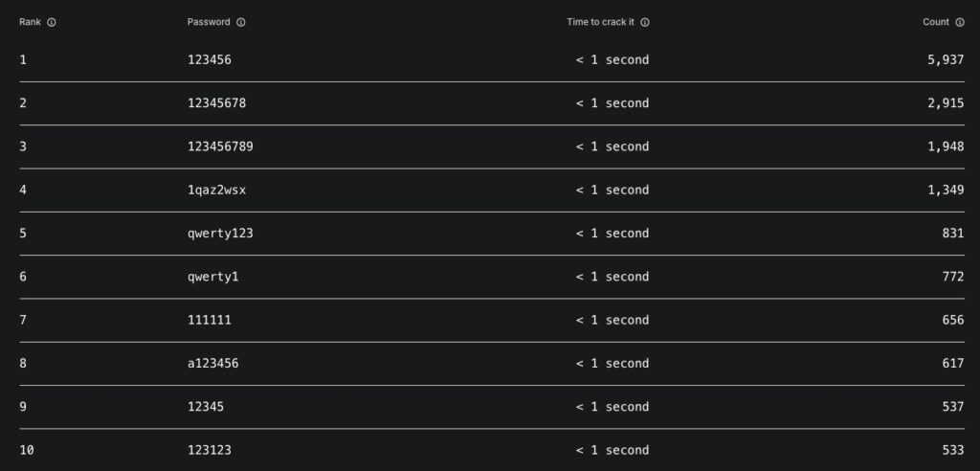
Task: Select the Rank column header
Action: tap(30, 22)
